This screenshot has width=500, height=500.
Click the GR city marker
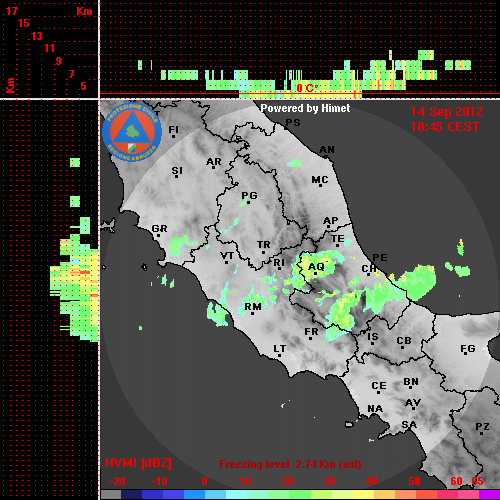pyautogui.click(x=159, y=230)
